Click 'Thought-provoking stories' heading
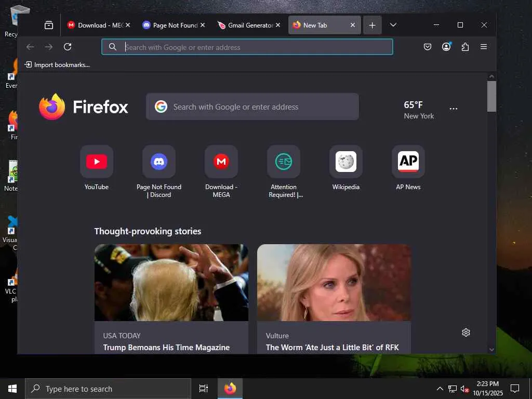This screenshot has height=399, width=532. click(x=148, y=231)
